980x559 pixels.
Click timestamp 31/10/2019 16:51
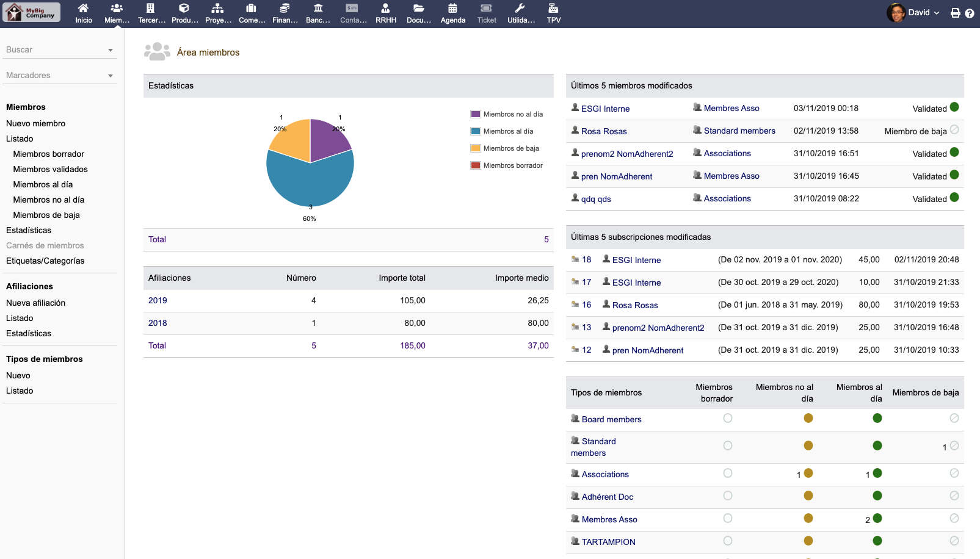[826, 153]
